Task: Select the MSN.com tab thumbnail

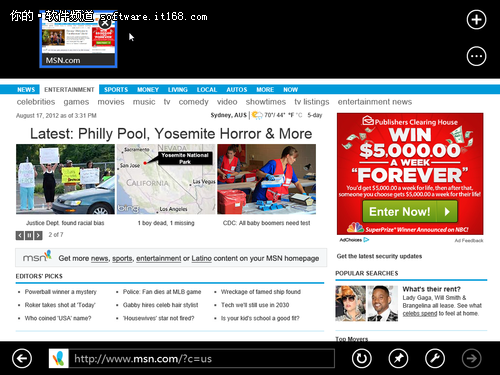Action: (x=78, y=40)
